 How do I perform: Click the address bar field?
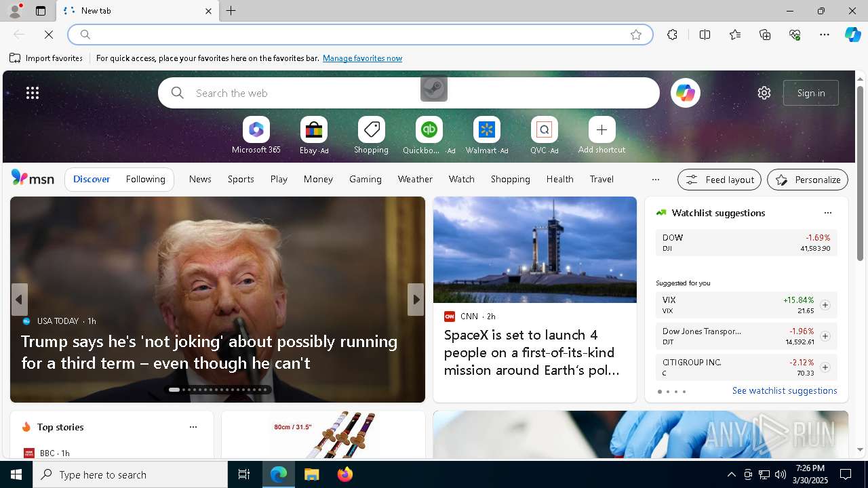pyautogui.click(x=360, y=35)
